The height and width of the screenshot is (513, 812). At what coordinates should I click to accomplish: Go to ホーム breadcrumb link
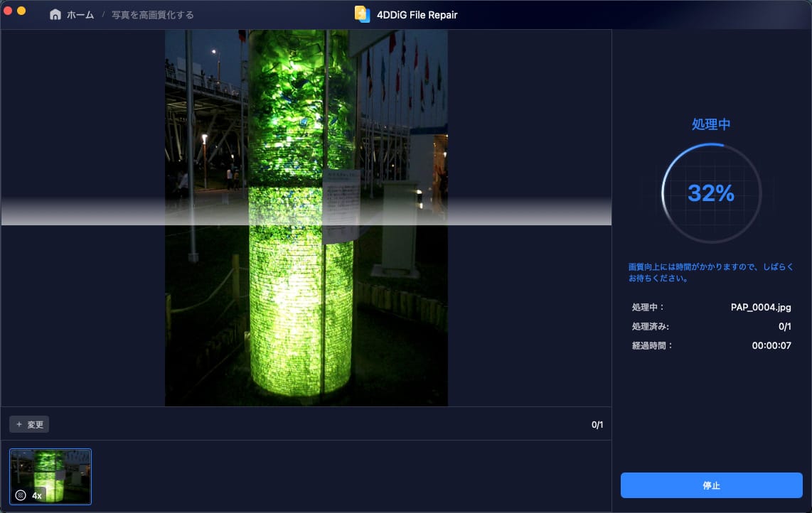[80, 15]
